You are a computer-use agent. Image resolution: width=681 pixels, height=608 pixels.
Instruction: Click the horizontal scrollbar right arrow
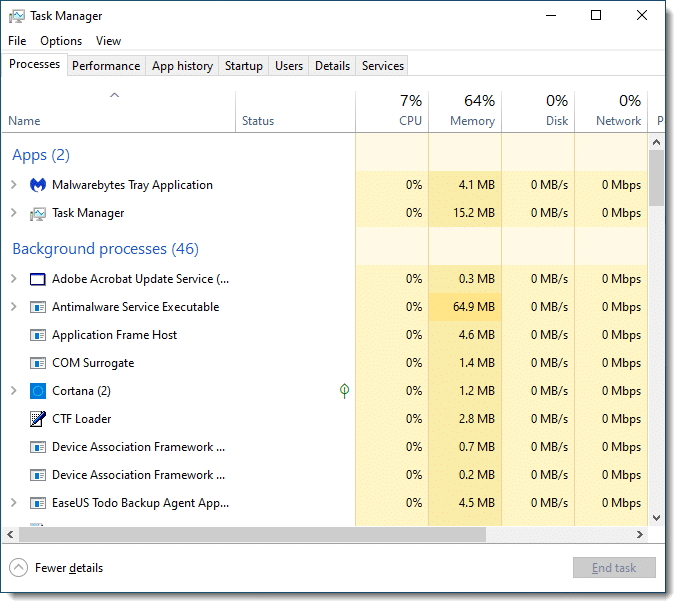pos(642,537)
